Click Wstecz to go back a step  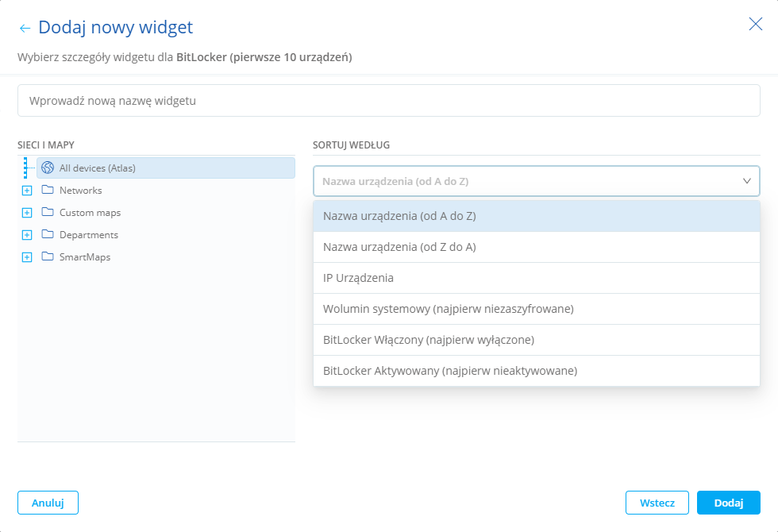coord(657,503)
